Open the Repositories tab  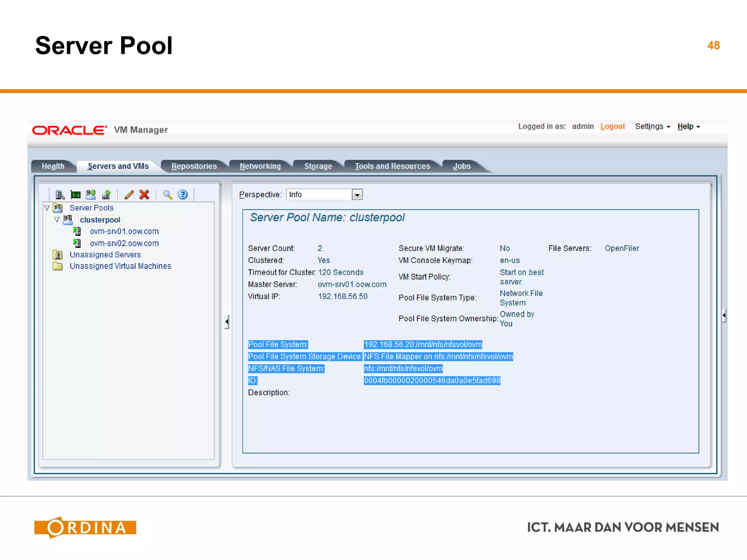(x=194, y=166)
